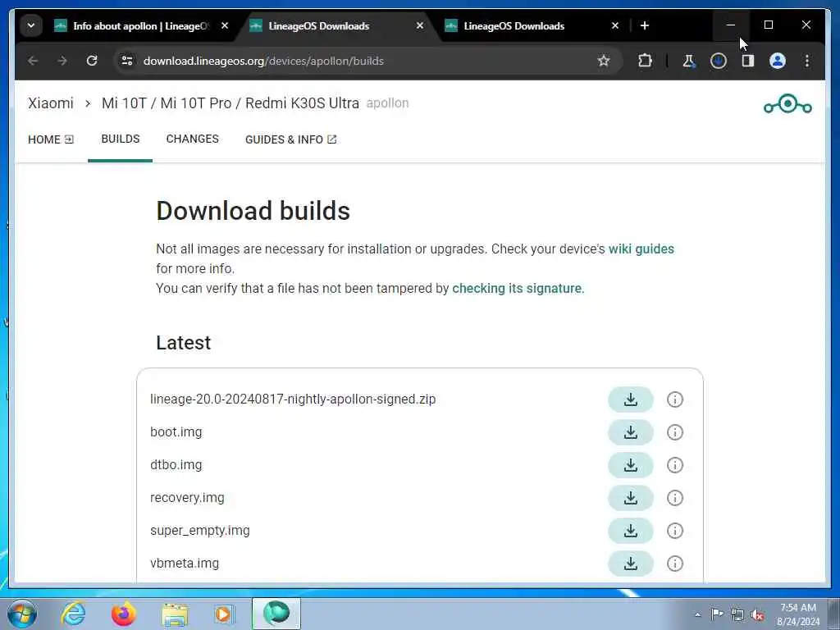Open the wiki guides link
The width and height of the screenshot is (840, 630).
click(x=641, y=249)
